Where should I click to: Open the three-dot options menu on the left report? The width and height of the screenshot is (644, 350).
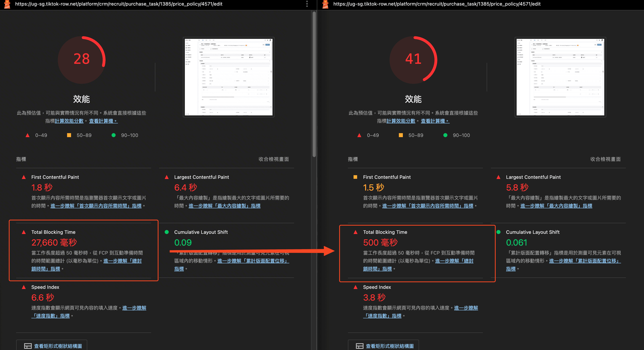point(307,4)
